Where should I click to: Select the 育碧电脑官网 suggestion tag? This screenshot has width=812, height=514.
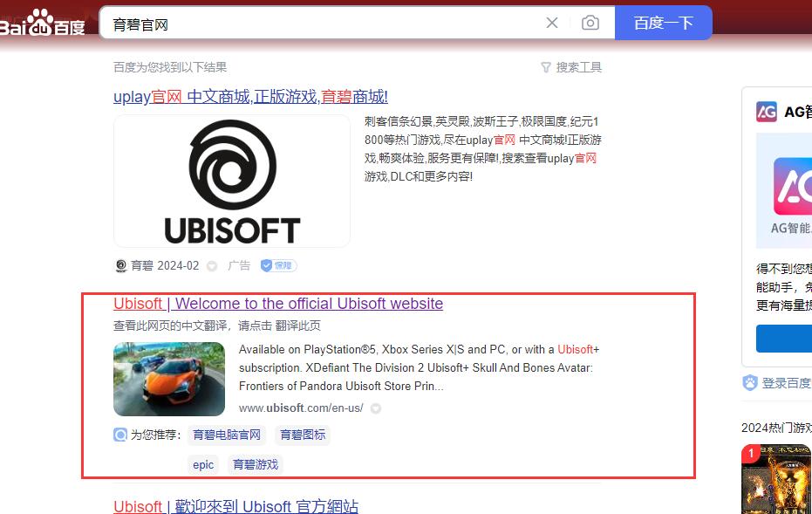point(227,435)
